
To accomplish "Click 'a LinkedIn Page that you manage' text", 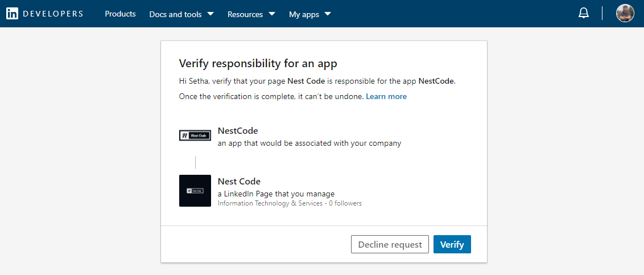I will pyautogui.click(x=276, y=194).
